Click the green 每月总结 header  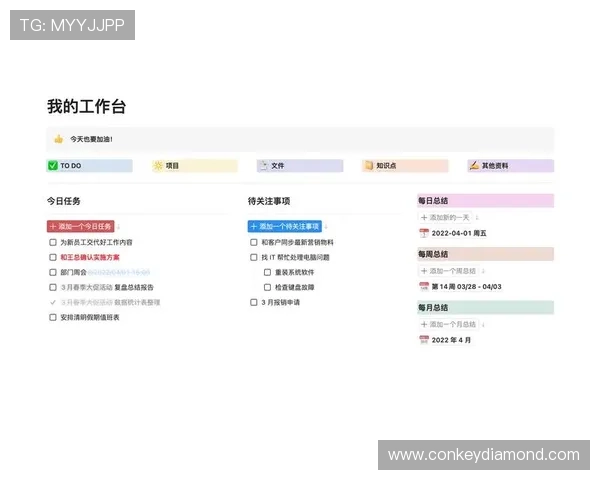[x=486, y=307]
